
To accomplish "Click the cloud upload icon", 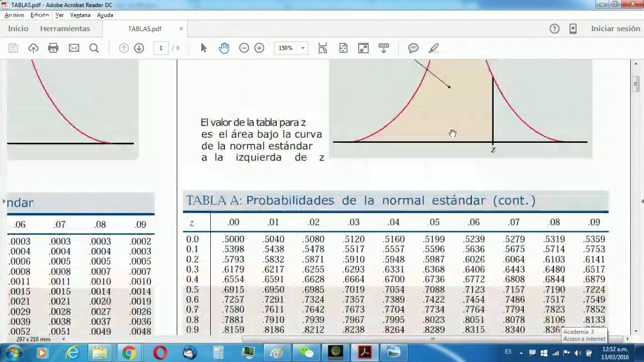I will [33, 48].
